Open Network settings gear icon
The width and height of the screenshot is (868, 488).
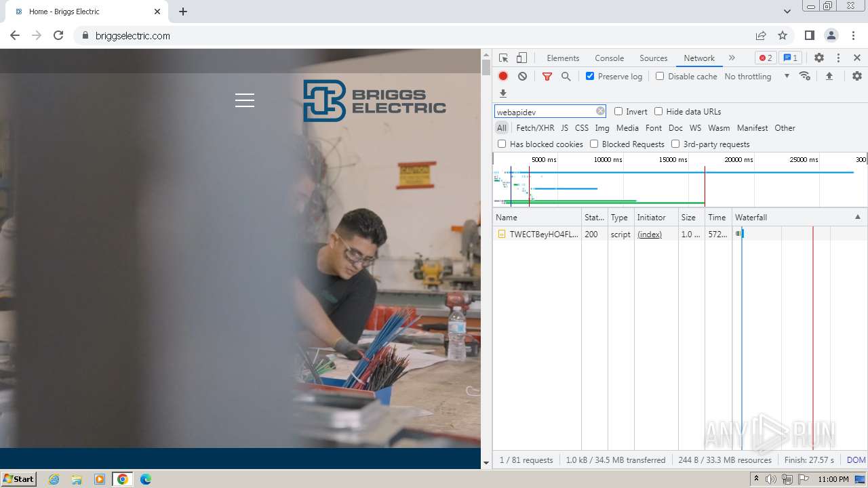pyautogui.click(x=857, y=76)
